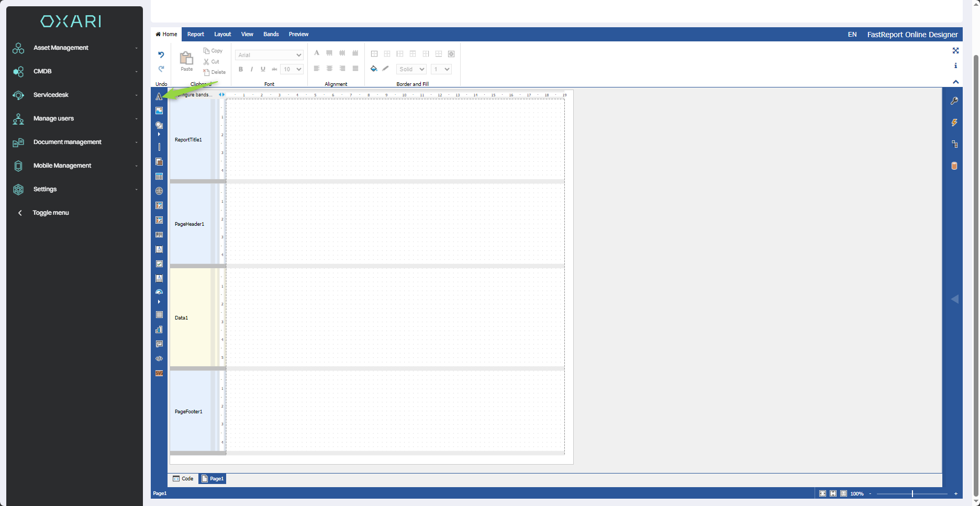
Task: Choose the SVG object tool
Action: pos(159,373)
